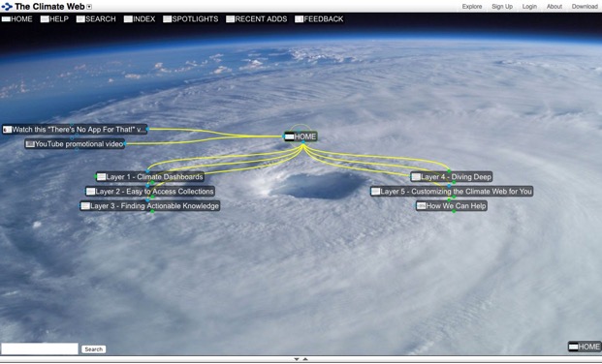Click the down arrow on bottom divider
Viewport: 602px width, 364px height.
(297, 359)
